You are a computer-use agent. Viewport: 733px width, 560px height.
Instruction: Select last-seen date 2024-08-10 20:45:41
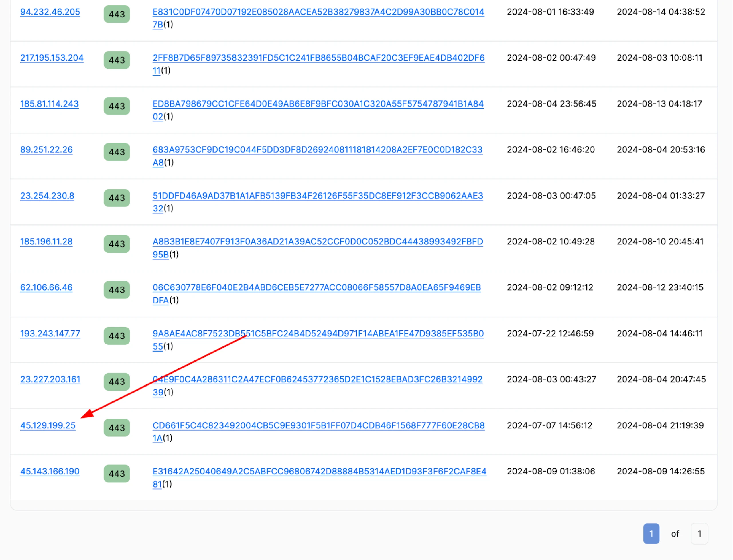coord(660,242)
